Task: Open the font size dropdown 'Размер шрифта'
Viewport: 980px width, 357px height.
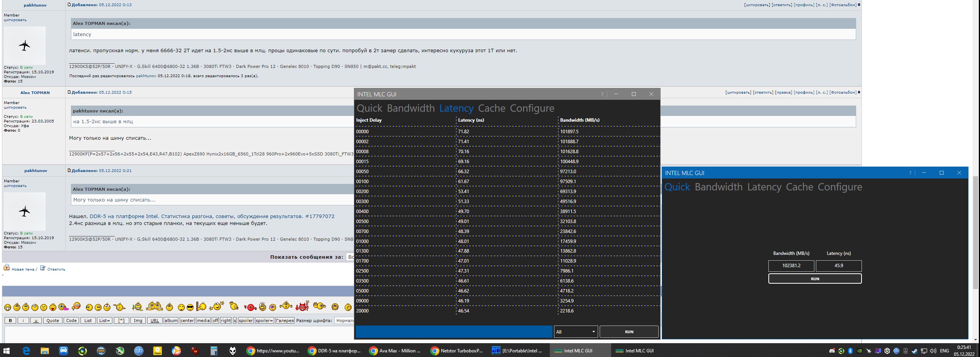Action: tap(344, 321)
